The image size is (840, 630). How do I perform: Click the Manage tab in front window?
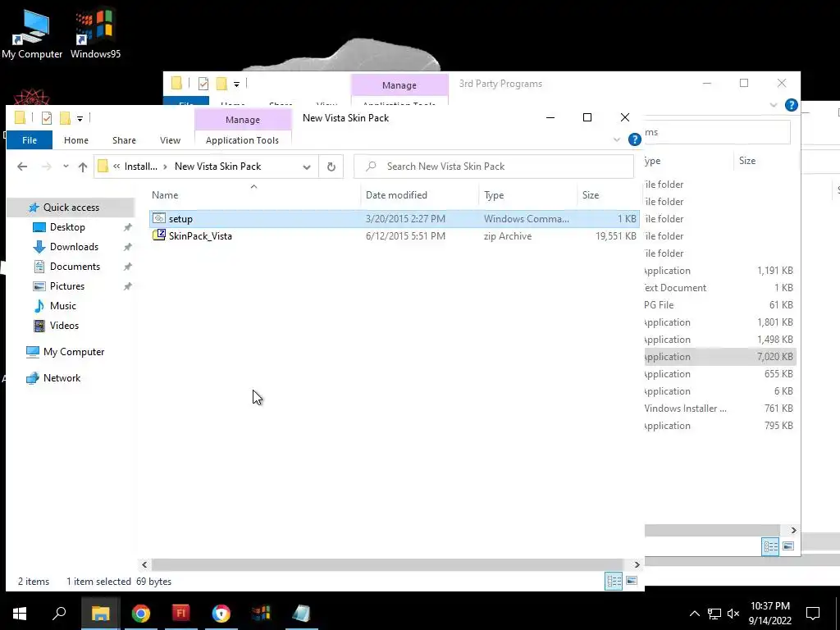click(243, 120)
